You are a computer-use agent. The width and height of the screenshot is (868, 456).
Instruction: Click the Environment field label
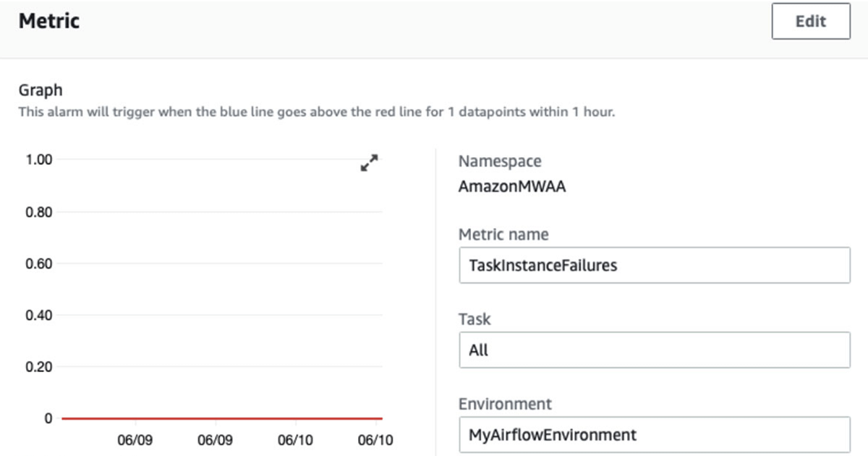505,404
